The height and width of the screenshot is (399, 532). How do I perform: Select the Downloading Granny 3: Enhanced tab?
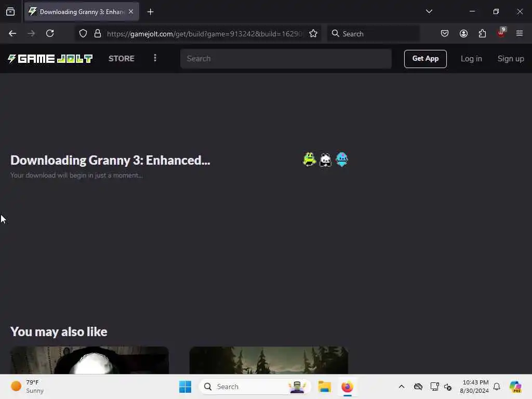tap(82, 11)
